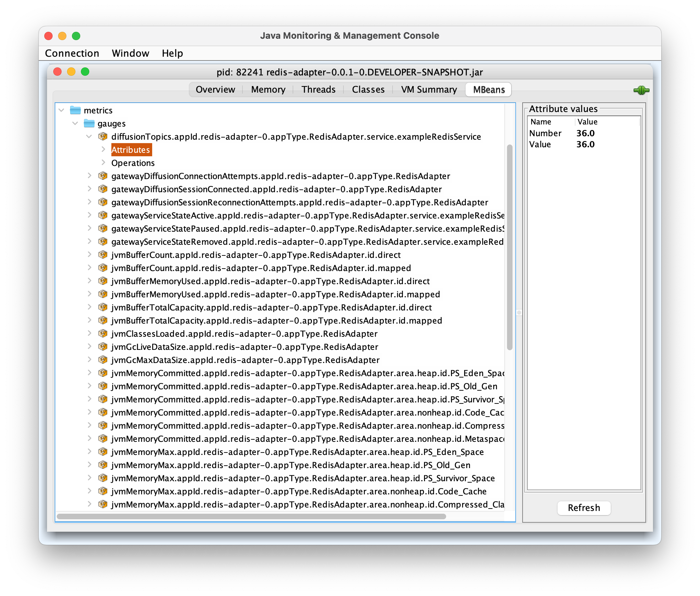The height and width of the screenshot is (596, 700).
Task: Open the Connection menu
Action: 72,53
